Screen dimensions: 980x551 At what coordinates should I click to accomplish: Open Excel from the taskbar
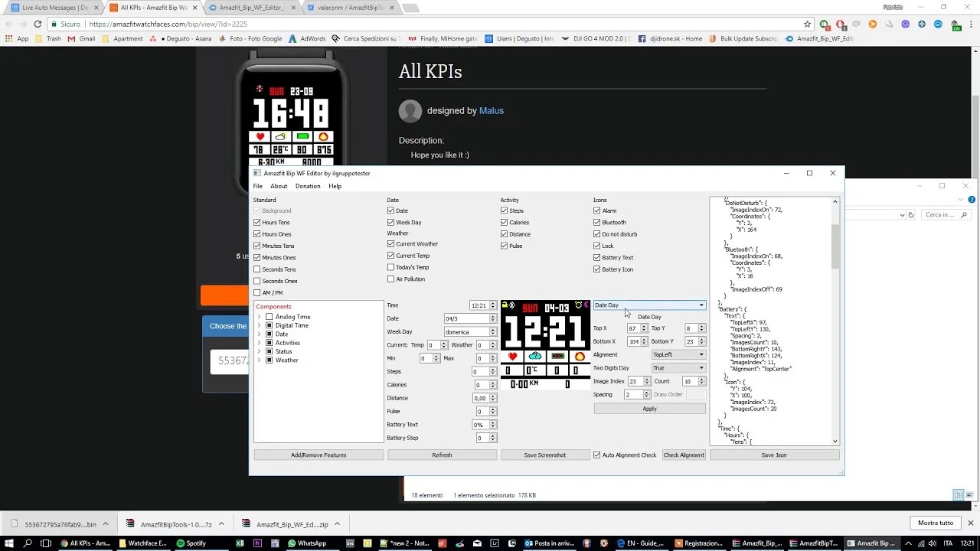[x=240, y=543]
